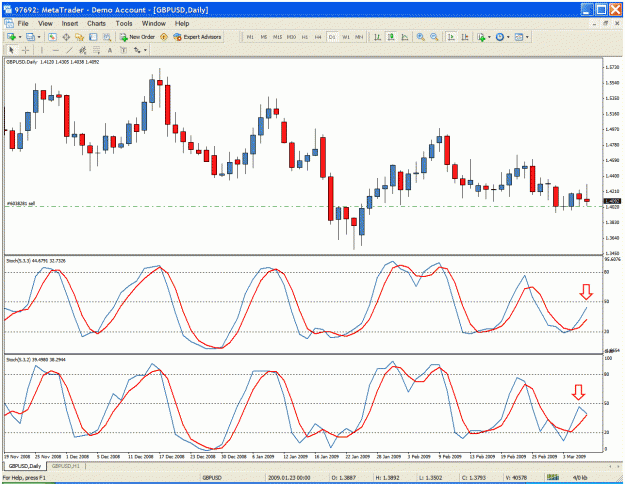
Task: Select the Equidistant Channel tool
Action: [83, 50]
